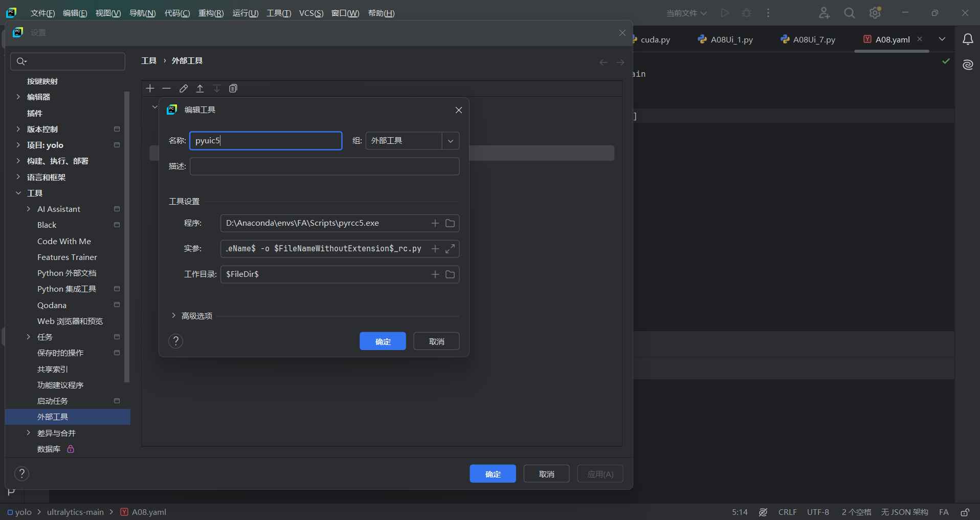The height and width of the screenshot is (520, 980).
Task: Click the 描述 description input field
Action: (325, 166)
